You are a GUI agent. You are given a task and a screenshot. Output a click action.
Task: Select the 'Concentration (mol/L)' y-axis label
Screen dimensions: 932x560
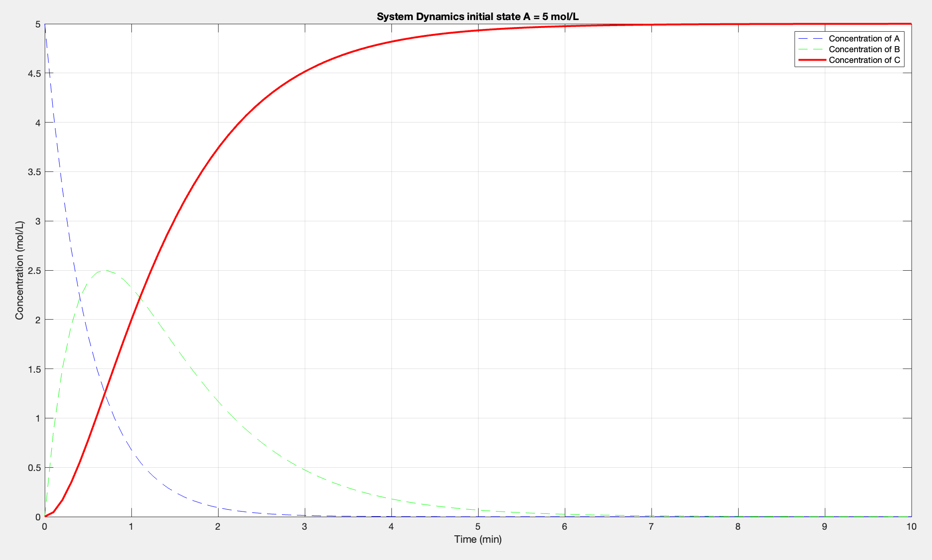pos(19,270)
